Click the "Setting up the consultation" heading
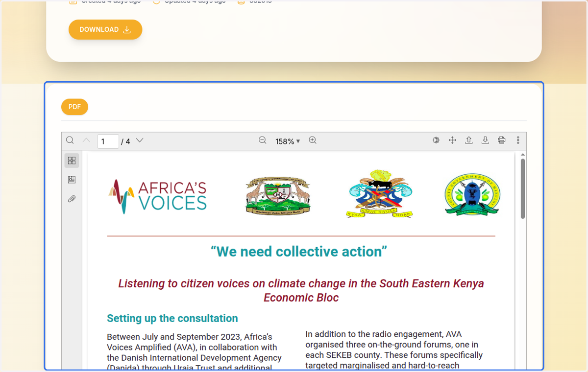This screenshot has height=372, width=588. [x=172, y=318]
